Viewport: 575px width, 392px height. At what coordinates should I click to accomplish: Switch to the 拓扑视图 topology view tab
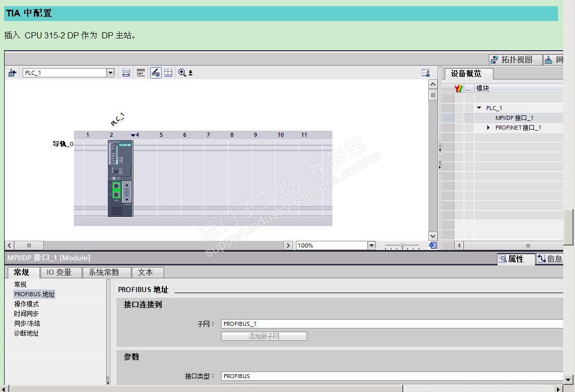coord(515,59)
